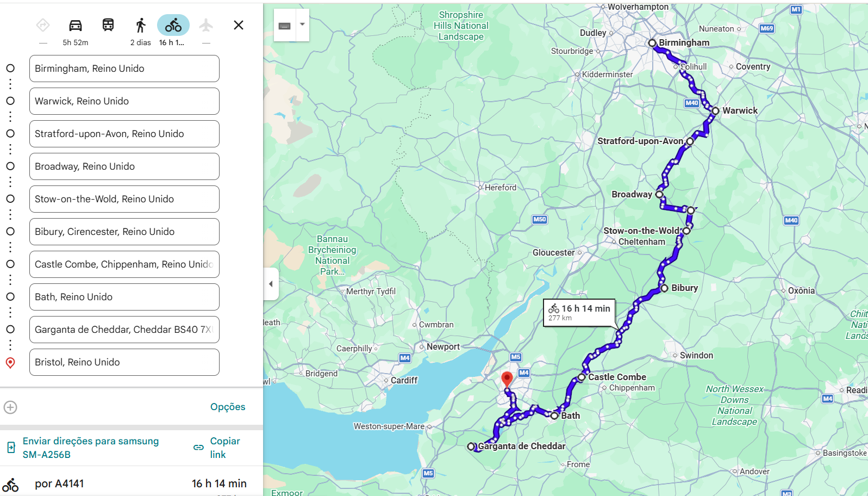Edit the Bristol, Reino Unido destination field
The image size is (868, 496).
click(124, 362)
